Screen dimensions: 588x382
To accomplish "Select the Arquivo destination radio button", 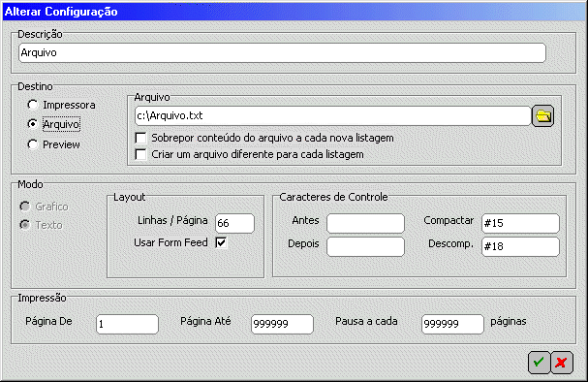I will tap(33, 124).
